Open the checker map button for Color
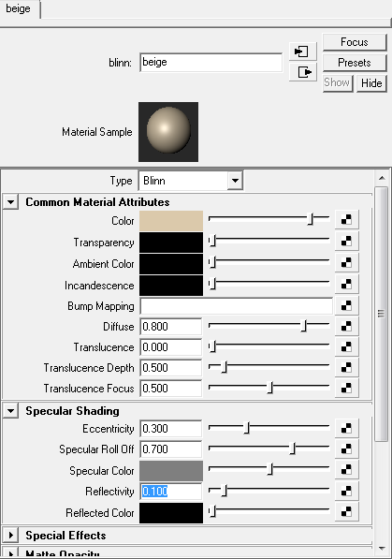 [346, 220]
